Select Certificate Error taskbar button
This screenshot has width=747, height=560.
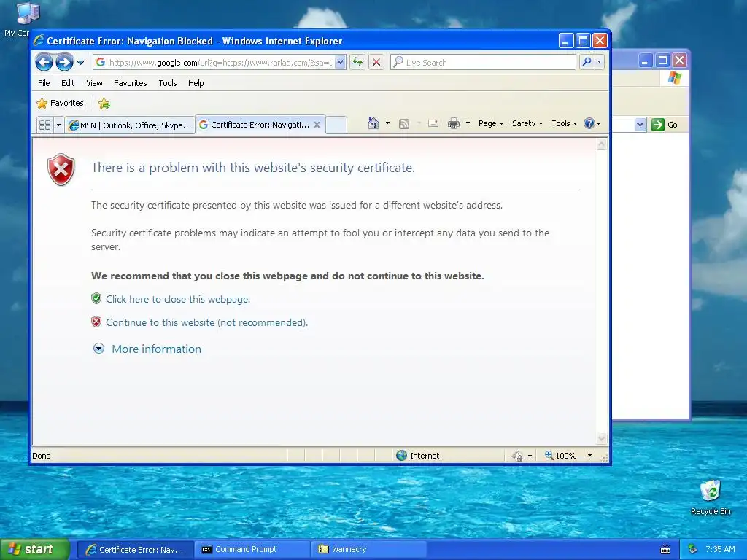tap(136, 550)
